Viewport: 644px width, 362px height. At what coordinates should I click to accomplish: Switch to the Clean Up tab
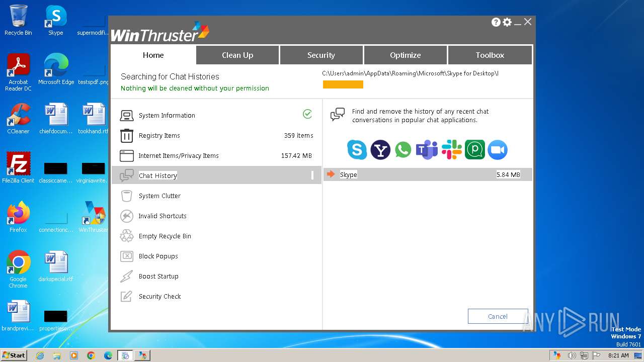coord(237,55)
